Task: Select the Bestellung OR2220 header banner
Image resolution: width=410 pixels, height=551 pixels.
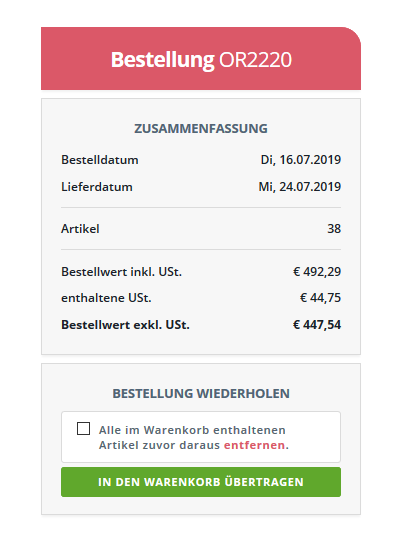Action: [x=201, y=58]
